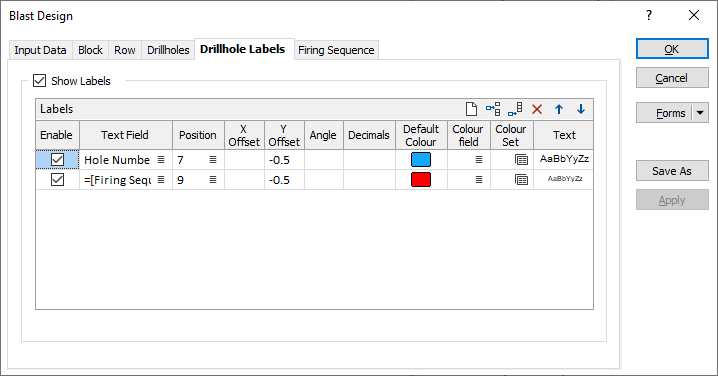The height and width of the screenshot is (376, 718).
Task: Switch to the Input Data tab
Action: (x=40, y=50)
